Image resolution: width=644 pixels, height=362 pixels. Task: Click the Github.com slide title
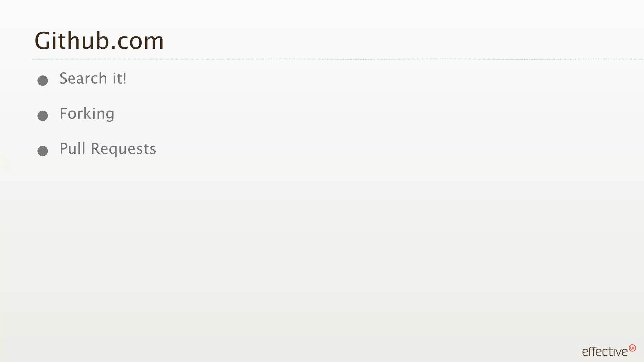[x=99, y=41]
